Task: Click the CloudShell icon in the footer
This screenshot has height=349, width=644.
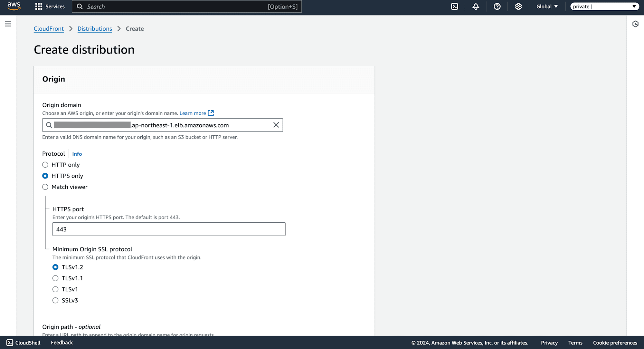Action: 10,343
